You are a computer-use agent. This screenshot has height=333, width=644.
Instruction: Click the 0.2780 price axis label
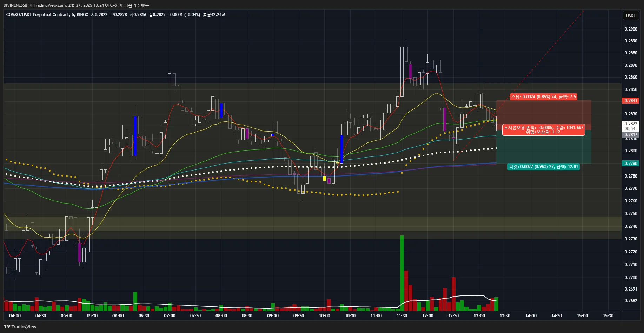pyautogui.click(x=631, y=176)
